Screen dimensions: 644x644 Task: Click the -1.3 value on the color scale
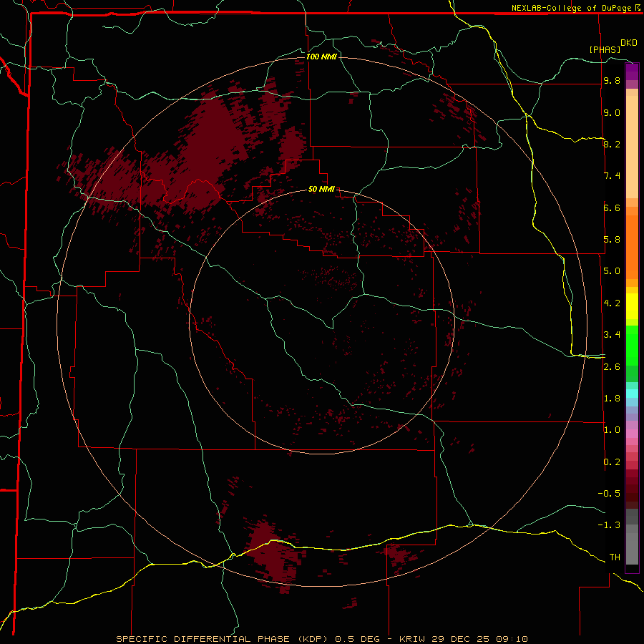pos(609,525)
